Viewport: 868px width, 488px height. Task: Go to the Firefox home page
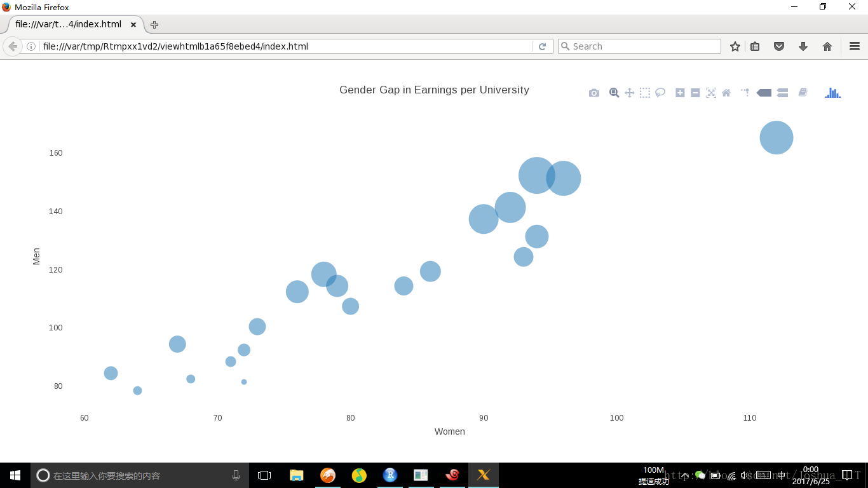(x=827, y=46)
